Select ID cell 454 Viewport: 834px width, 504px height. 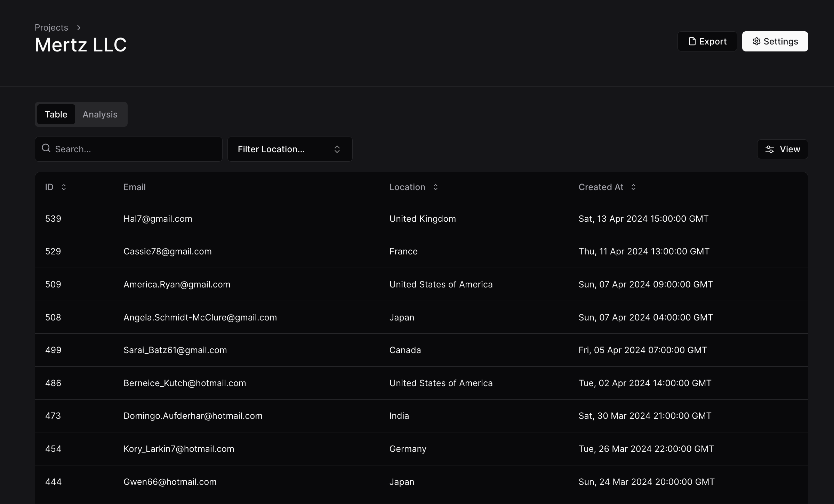pyautogui.click(x=53, y=449)
